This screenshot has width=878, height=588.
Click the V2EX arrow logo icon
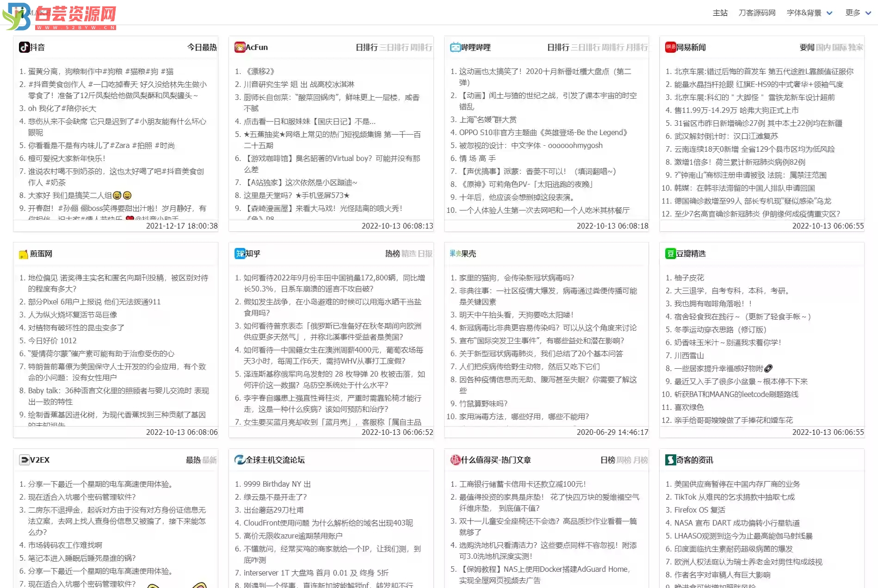[24, 460]
